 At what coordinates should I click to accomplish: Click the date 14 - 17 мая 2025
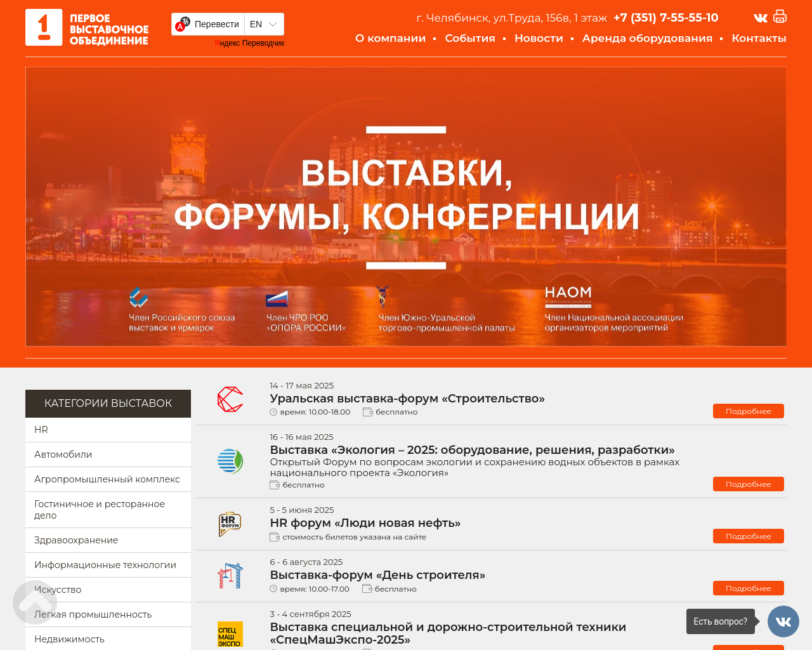[x=301, y=386]
